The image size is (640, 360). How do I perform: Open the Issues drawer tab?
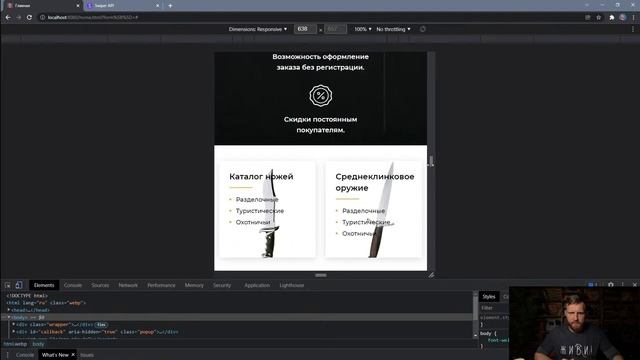click(87, 355)
